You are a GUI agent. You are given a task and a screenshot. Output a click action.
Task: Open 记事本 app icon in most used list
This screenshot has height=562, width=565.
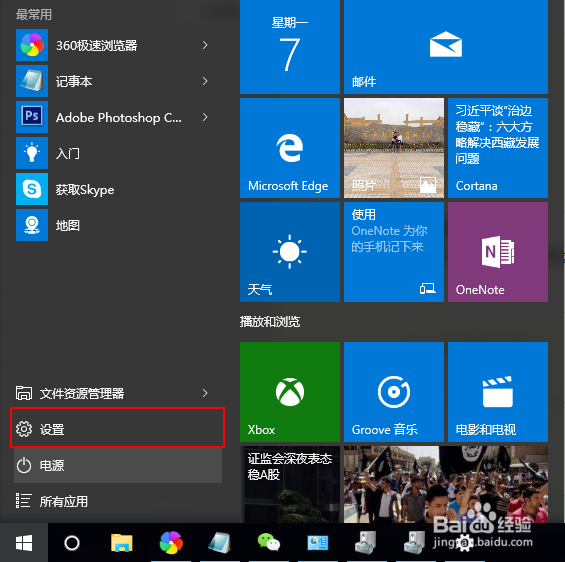32,81
